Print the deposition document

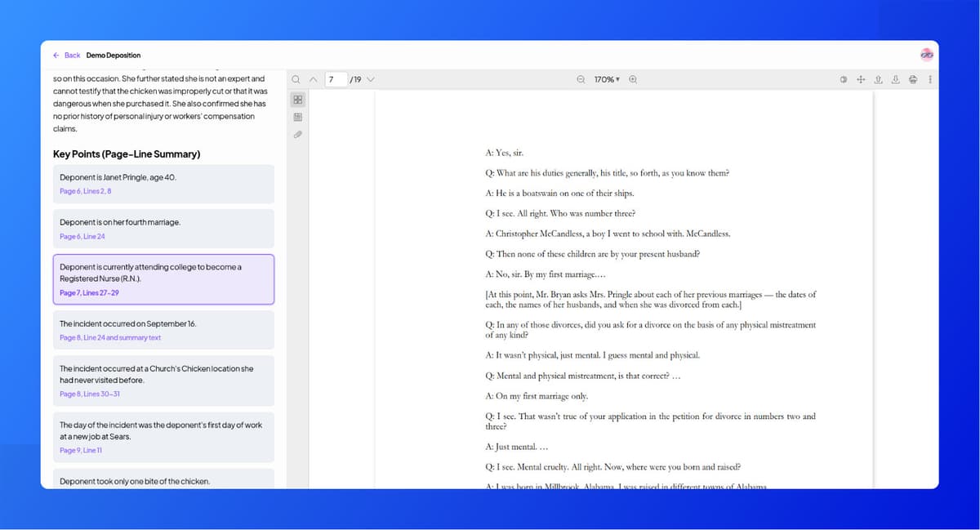coord(913,79)
